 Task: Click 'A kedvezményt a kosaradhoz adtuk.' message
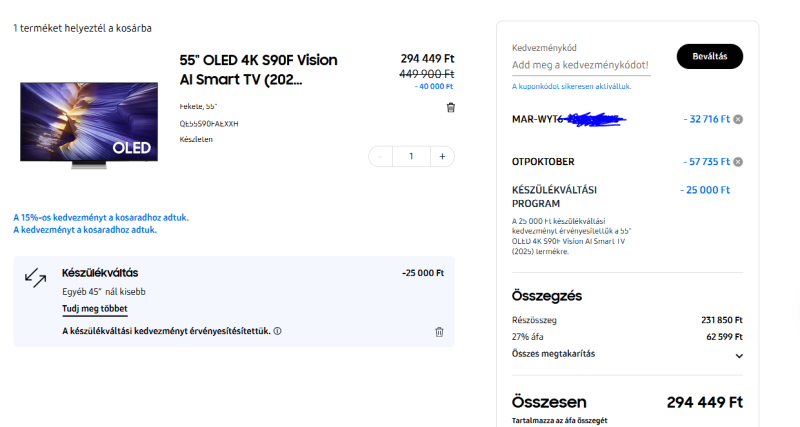point(85,230)
